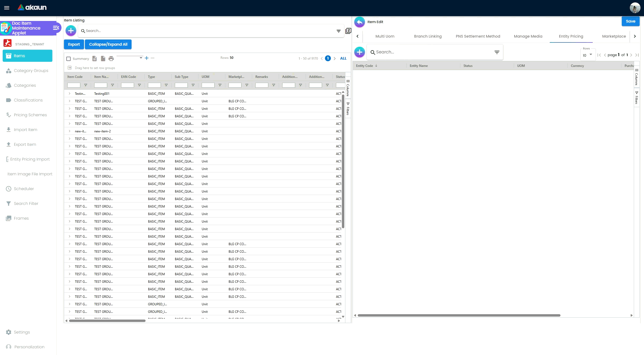Open the Rows per page dropdown showing 10

587,55
